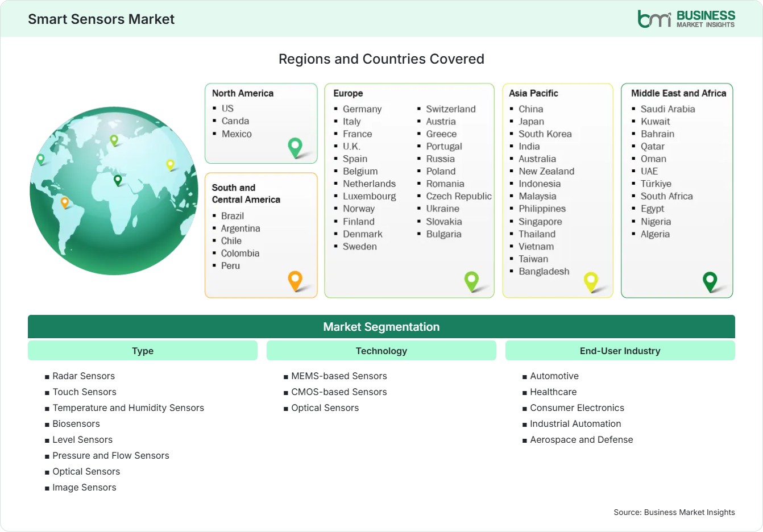Click the BMI Business Market Insights logo
763x532 pixels.
click(686, 19)
